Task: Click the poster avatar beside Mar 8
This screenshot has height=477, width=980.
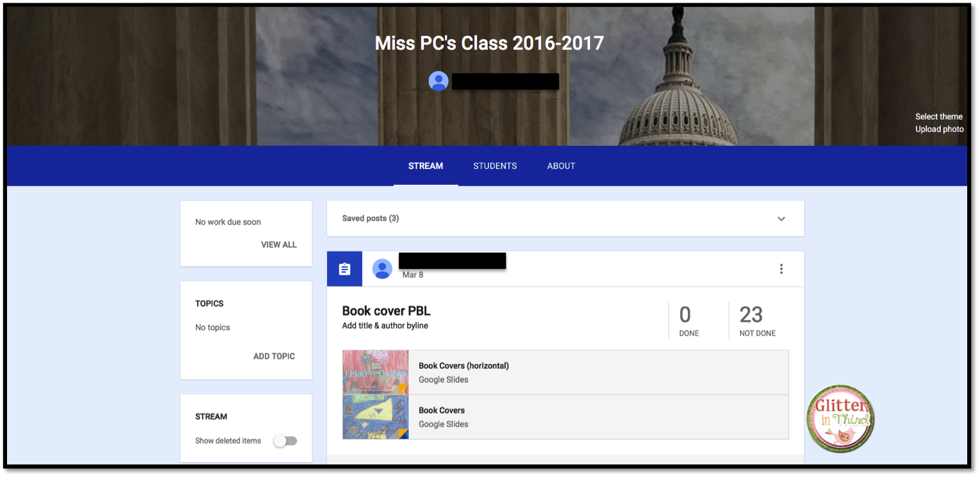Action: 383,269
